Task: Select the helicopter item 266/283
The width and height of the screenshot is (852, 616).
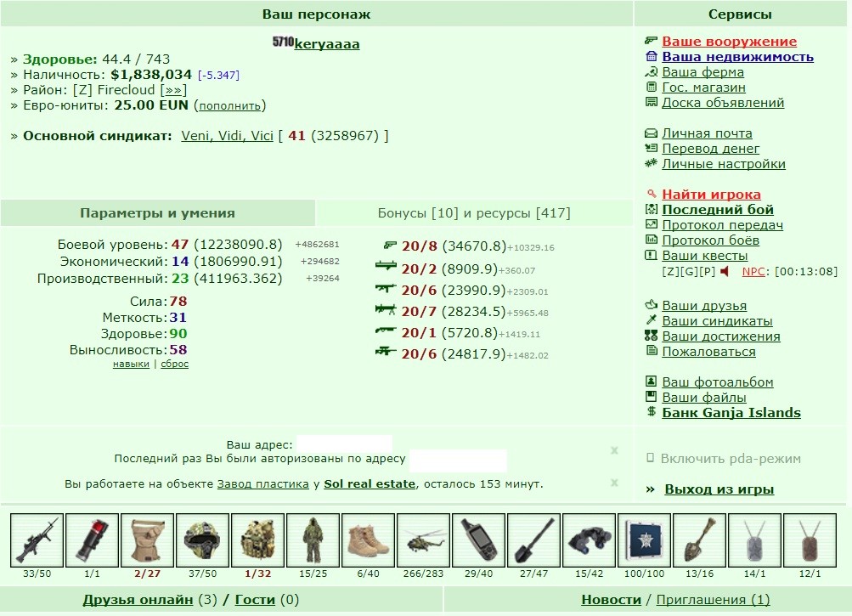Action: 423,540
